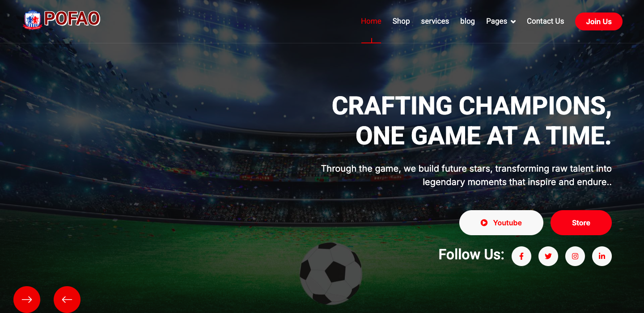Click the white Youtube button
The width and height of the screenshot is (644, 313).
pos(501,223)
